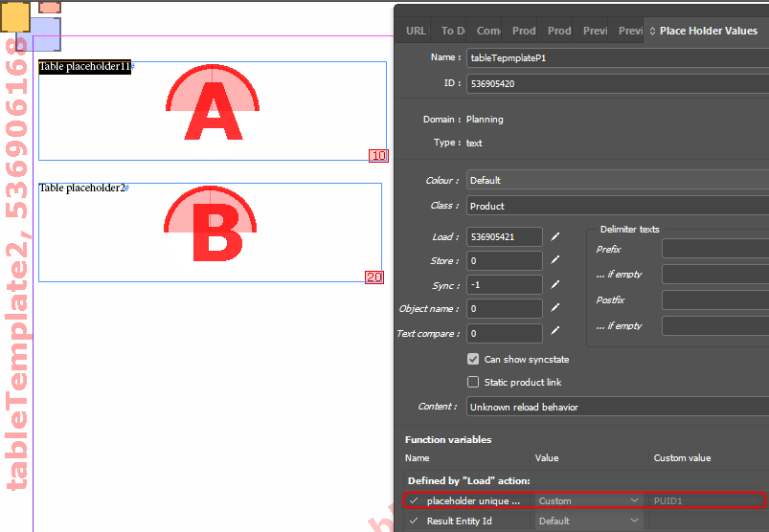769x532 pixels.
Task: Switch to the URL tab
Action: (x=416, y=31)
